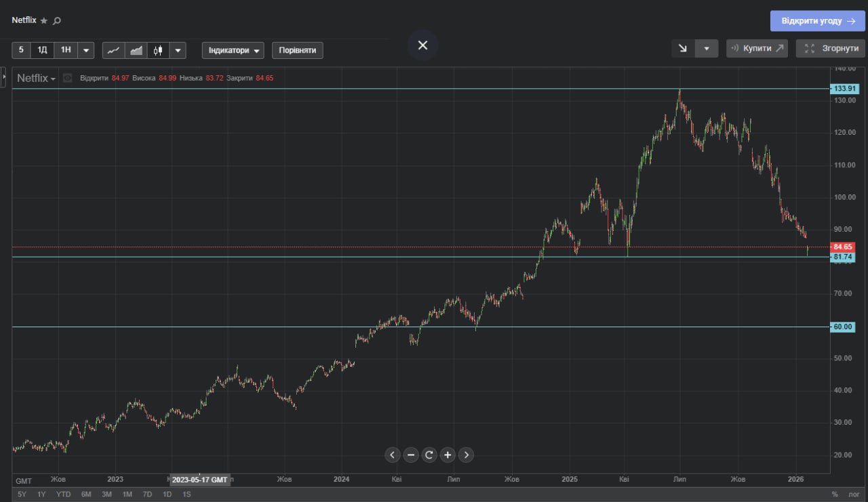Select the diagonal arrow drawing tool

click(x=683, y=49)
